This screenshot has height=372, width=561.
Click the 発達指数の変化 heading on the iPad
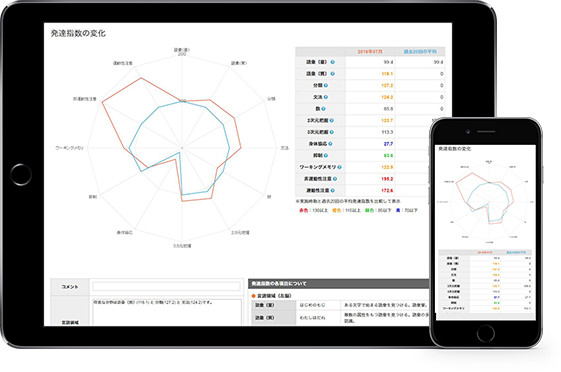click(x=78, y=33)
